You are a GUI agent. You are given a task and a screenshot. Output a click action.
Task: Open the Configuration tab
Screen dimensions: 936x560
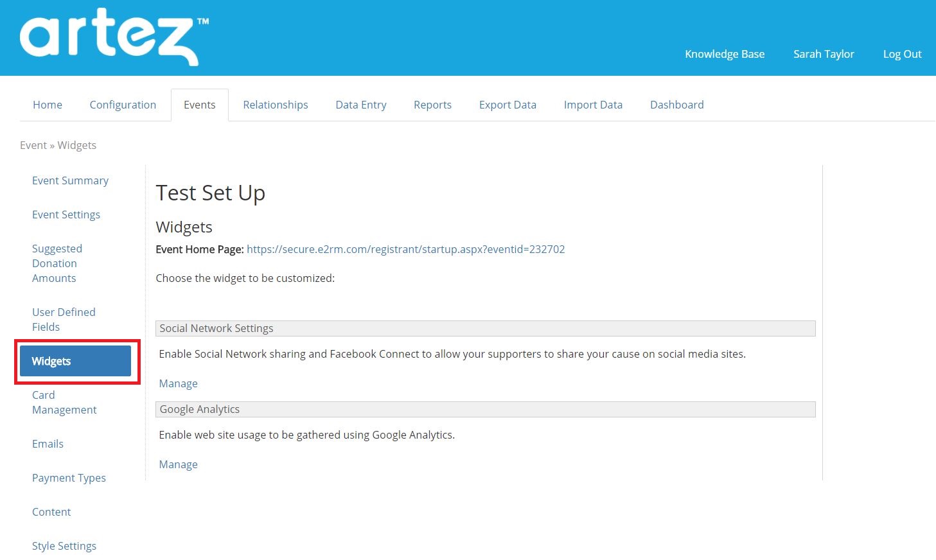(123, 105)
